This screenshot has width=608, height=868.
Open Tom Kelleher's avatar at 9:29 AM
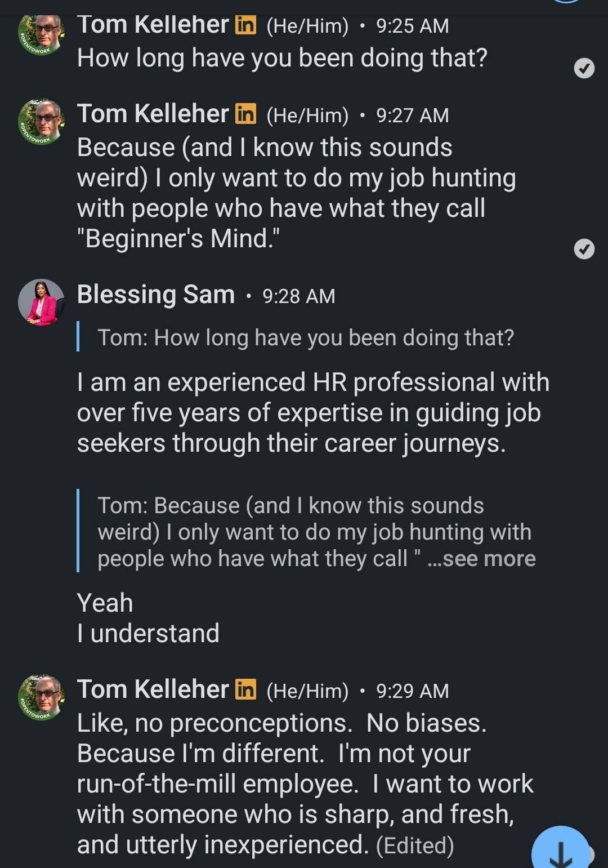(x=42, y=698)
